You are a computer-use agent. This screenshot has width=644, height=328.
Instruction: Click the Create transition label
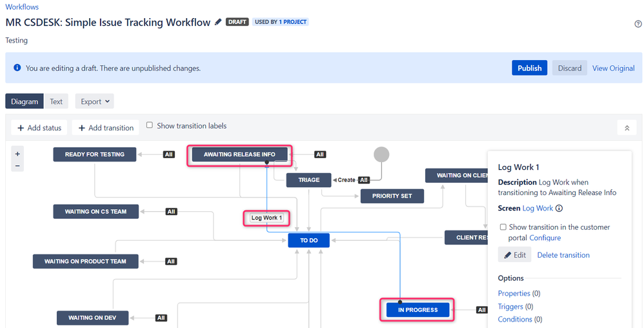(347, 180)
